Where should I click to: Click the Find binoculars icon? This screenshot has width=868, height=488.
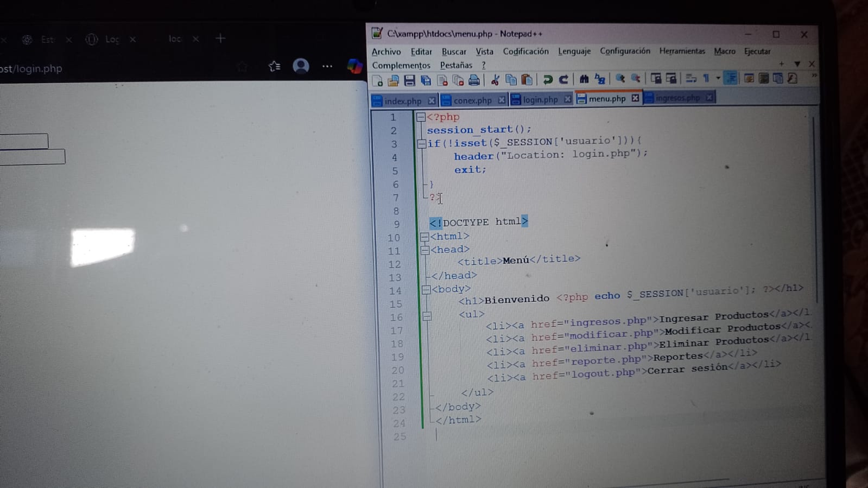click(584, 79)
